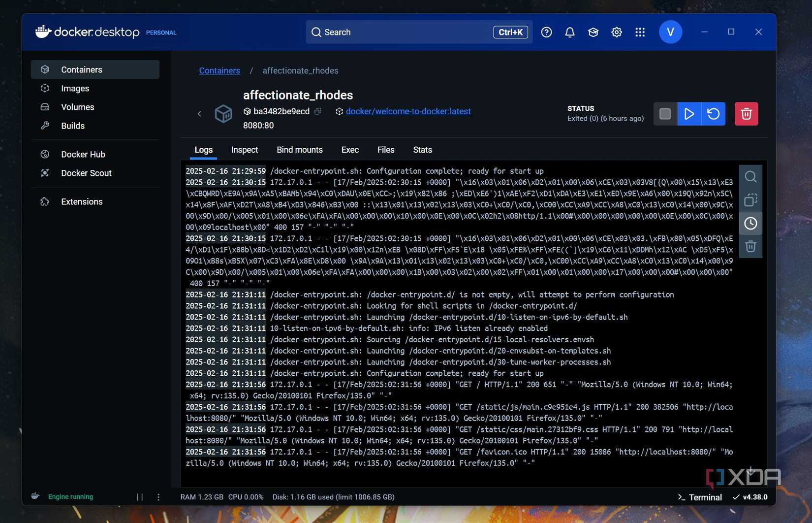
Task: Go to the Volumes section
Action: tap(95, 107)
